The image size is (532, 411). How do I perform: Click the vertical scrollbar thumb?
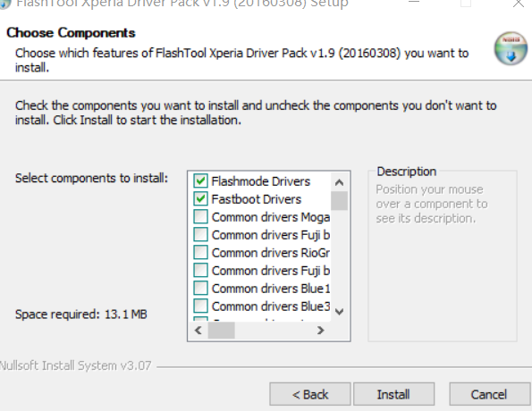point(339,201)
